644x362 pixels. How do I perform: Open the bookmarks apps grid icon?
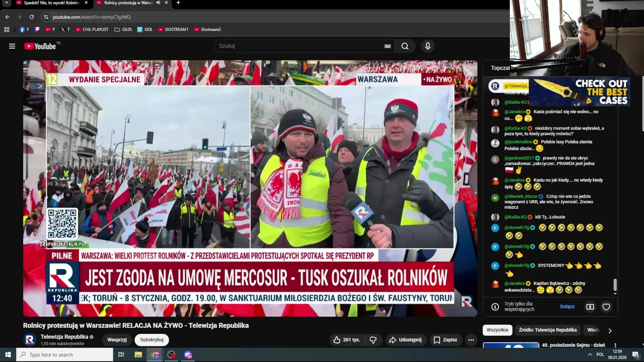pyautogui.click(x=7, y=30)
